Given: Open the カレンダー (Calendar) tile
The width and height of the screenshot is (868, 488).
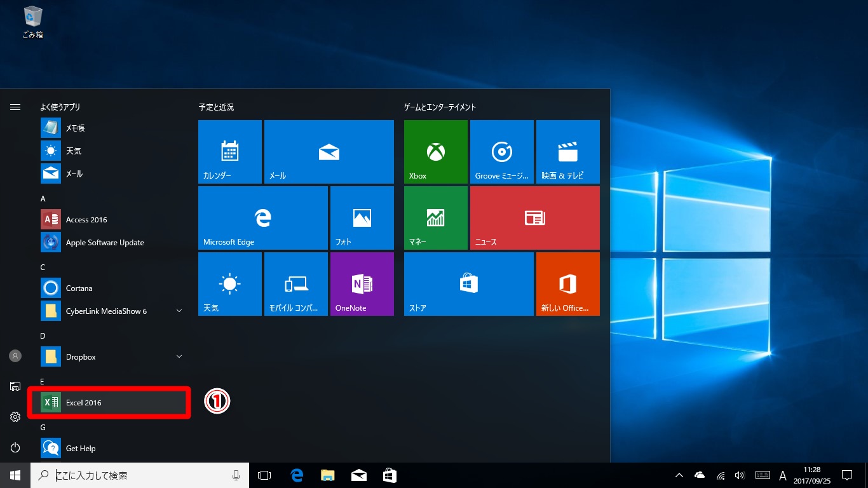Looking at the screenshot, I should (230, 152).
